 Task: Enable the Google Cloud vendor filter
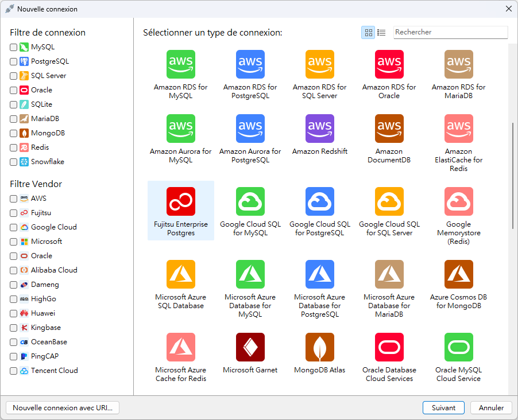(14, 227)
